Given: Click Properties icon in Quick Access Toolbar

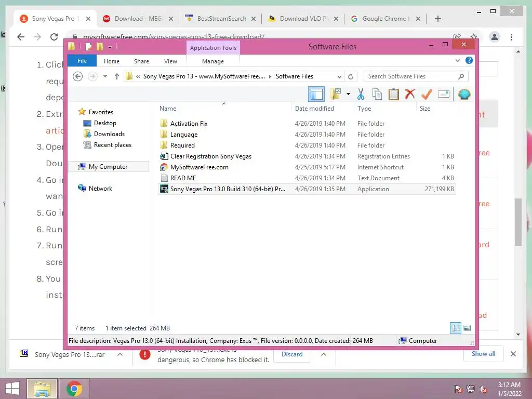Looking at the screenshot, I should [x=88, y=46].
